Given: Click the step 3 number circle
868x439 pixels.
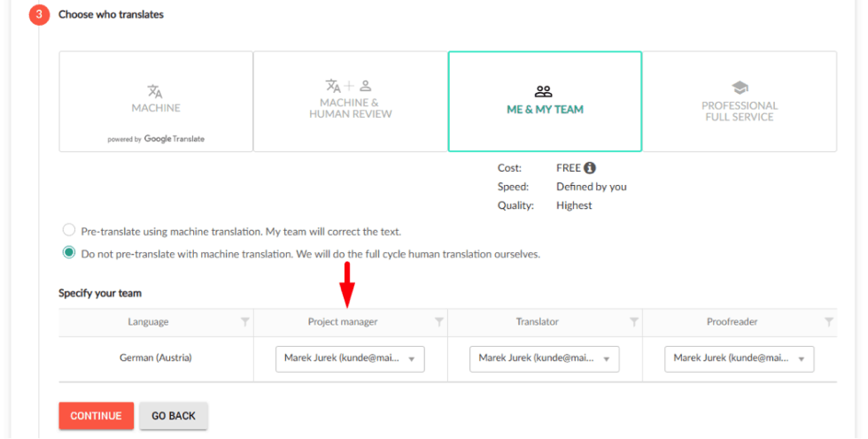Looking at the screenshot, I should click(39, 14).
